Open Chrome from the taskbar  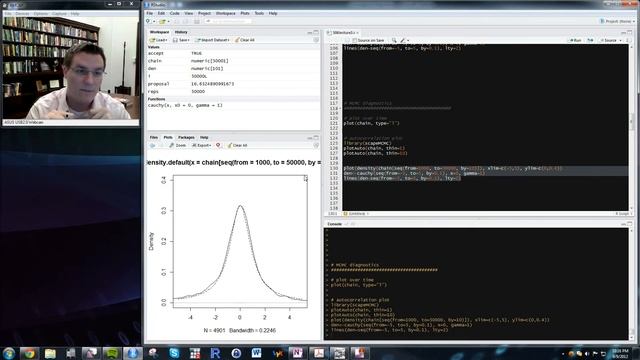(x=29, y=353)
